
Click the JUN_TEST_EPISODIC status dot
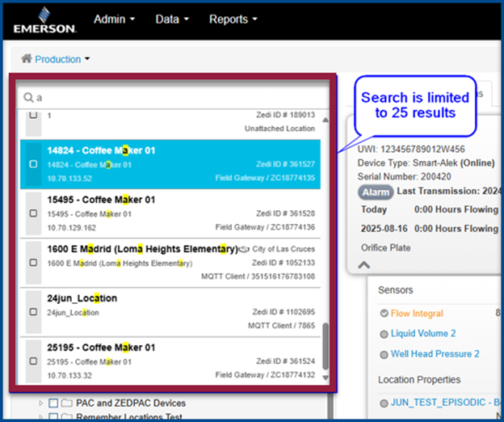tap(384, 403)
